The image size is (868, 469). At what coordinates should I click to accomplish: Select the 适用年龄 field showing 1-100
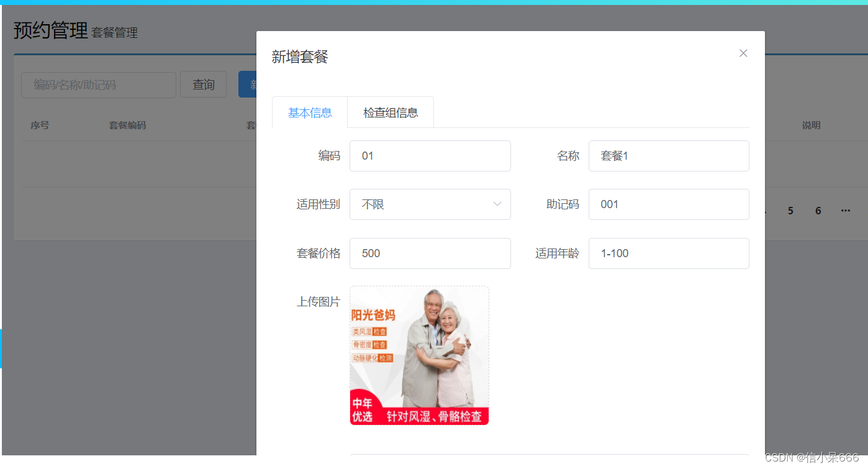669,253
